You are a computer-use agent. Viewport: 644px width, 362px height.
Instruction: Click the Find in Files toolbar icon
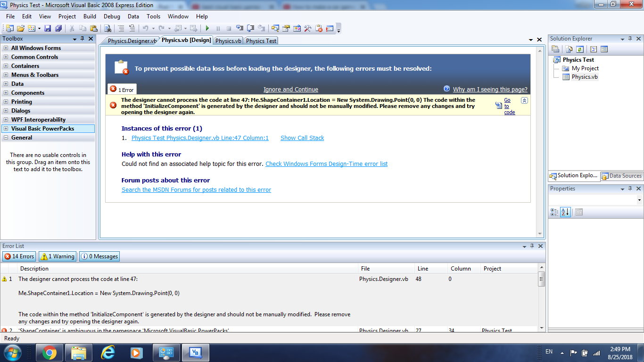tap(107, 28)
